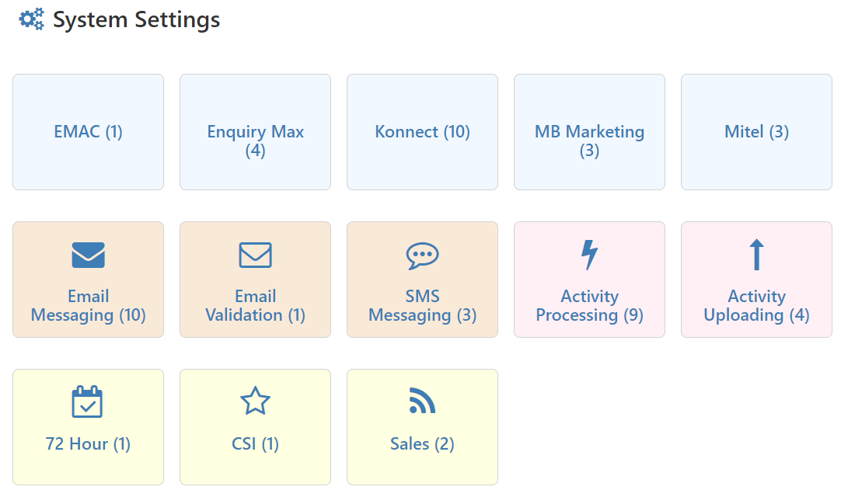Click the RSS feed Sales icon
855x504 pixels.
(422, 401)
